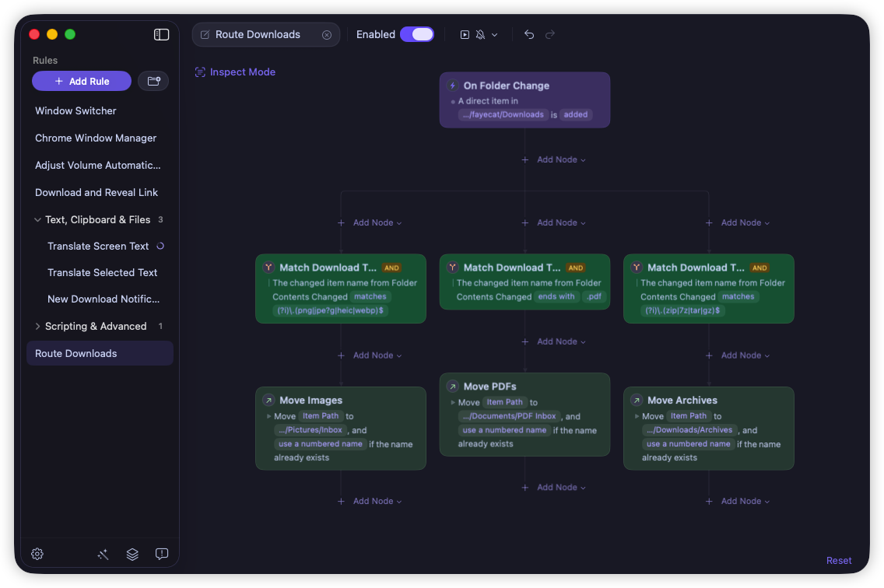Screen dimensions: 884x588
Task: Click the (?i)\.(png|jpe?g|heic|webp)$ pattern chip
Action: [331, 310]
